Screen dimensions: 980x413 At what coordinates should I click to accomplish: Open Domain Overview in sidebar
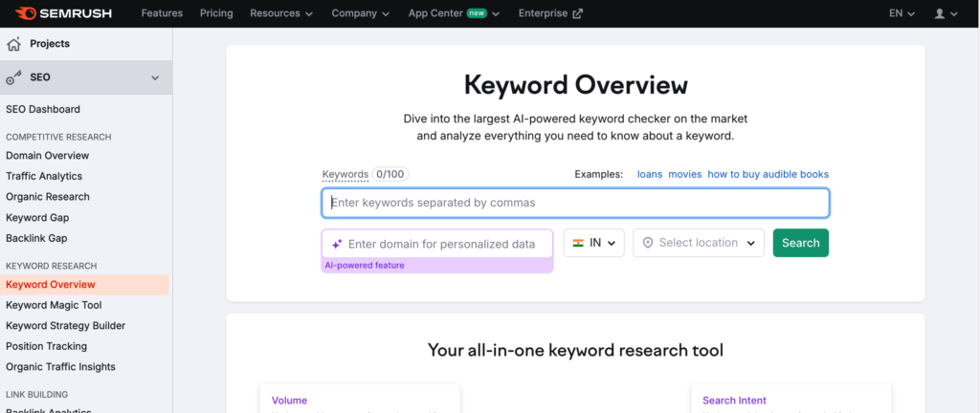[x=48, y=155]
